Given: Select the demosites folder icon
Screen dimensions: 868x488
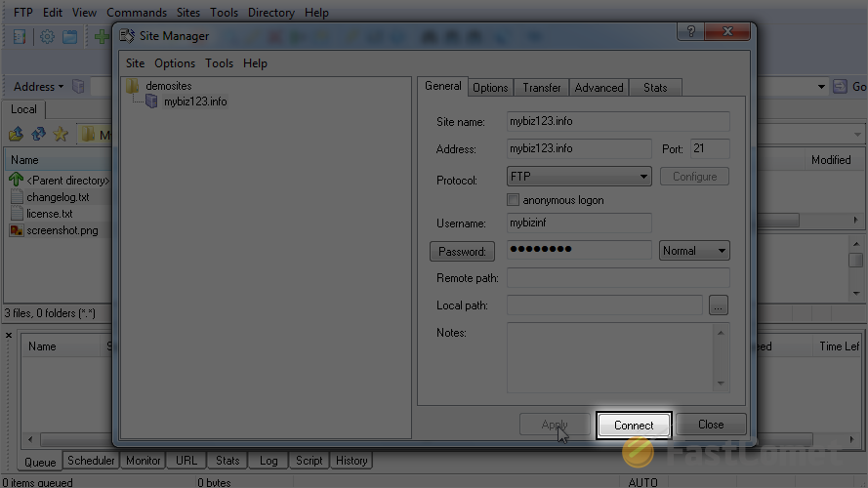Looking at the screenshot, I should tap(133, 86).
